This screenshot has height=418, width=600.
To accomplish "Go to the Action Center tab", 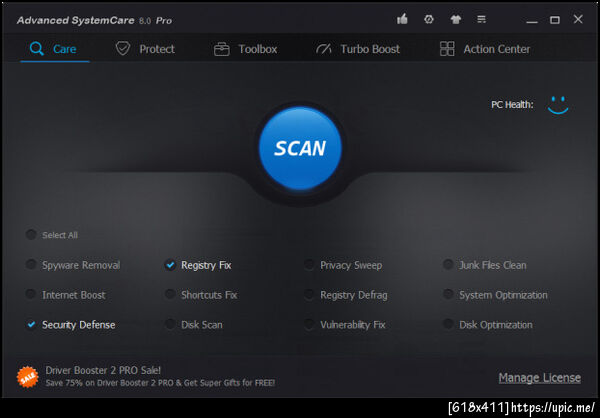I will 485,49.
